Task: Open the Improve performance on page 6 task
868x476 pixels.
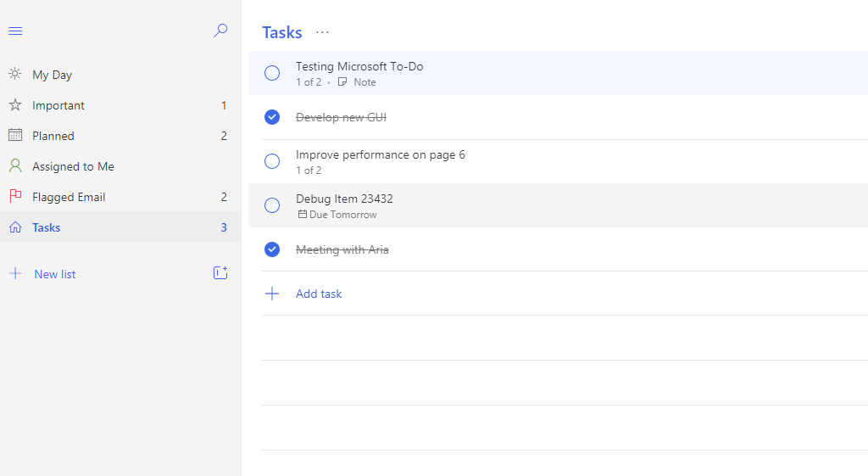Action: 381,155
